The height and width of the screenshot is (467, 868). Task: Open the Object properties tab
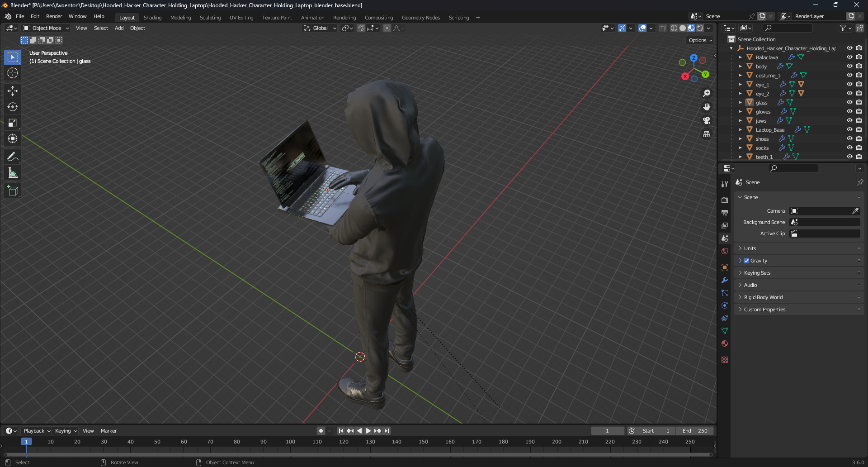click(x=725, y=267)
